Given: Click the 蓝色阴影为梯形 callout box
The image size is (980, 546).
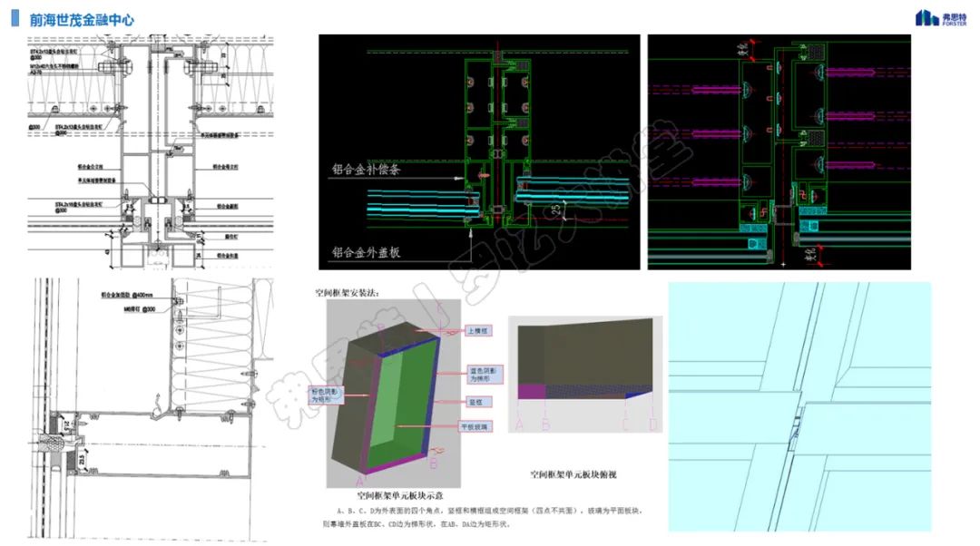Looking at the screenshot, I should (482, 376).
